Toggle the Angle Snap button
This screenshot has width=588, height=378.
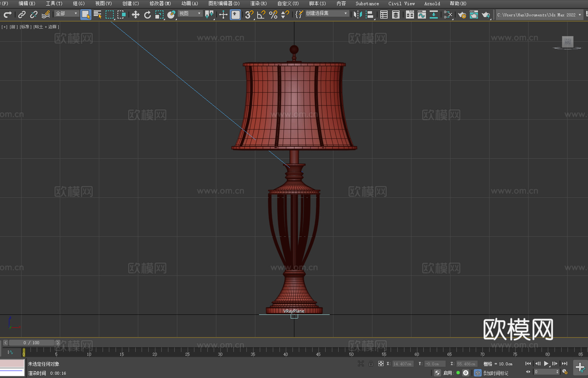(x=261, y=14)
